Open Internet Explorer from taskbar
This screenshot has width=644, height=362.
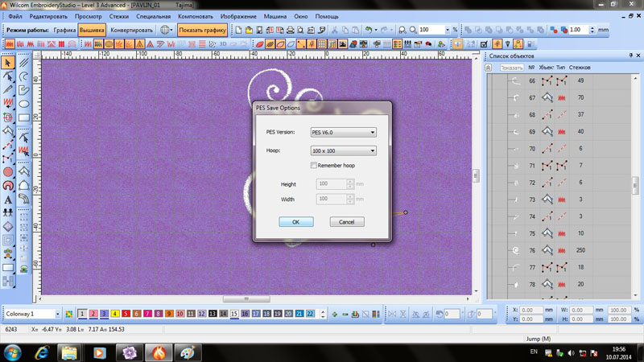pyautogui.click(x=41, y=352)
